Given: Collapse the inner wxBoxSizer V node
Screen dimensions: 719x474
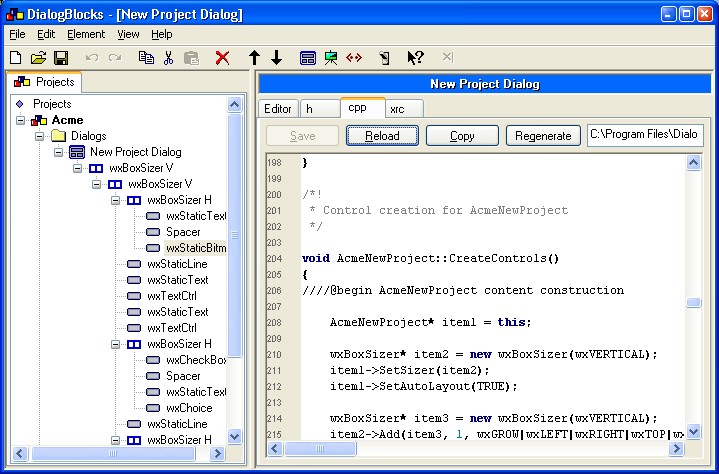Looking at the screenshot, I should pos(96,184).
